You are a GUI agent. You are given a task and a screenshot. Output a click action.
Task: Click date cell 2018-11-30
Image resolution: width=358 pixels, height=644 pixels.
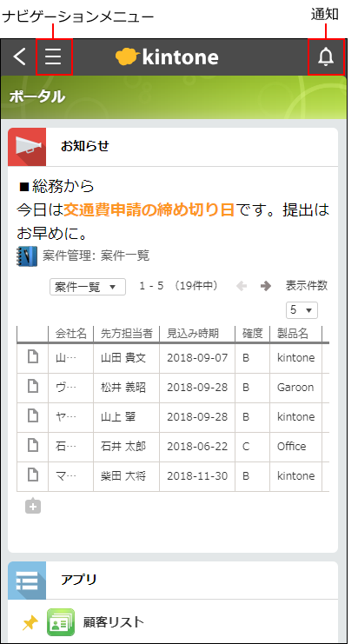[x=197, y=476]
